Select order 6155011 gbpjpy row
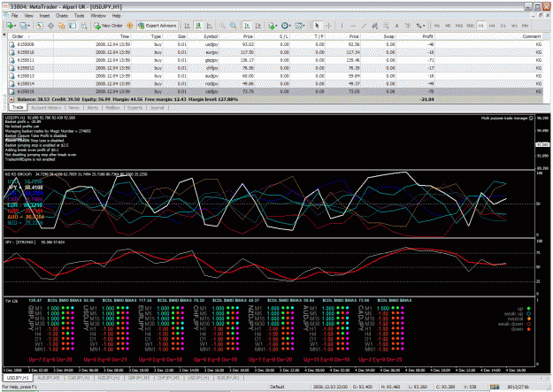Screen dimensions: 553x392 click(x=275, y=60)
